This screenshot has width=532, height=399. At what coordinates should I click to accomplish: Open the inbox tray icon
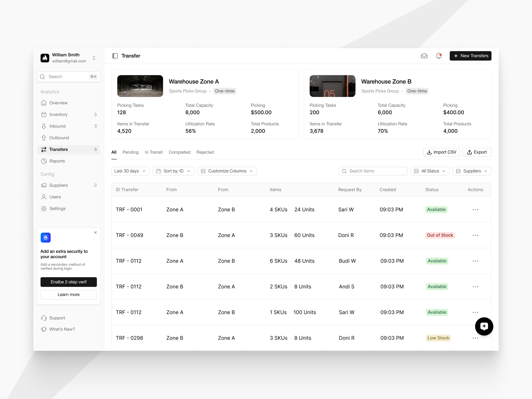click(x=424, y=56)
